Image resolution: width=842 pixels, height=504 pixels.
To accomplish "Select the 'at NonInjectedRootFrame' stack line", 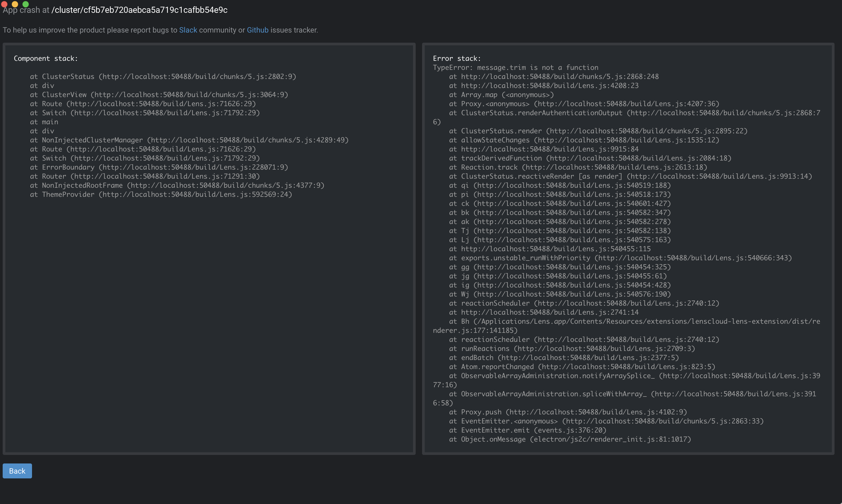I will click(x=177, y=185).
